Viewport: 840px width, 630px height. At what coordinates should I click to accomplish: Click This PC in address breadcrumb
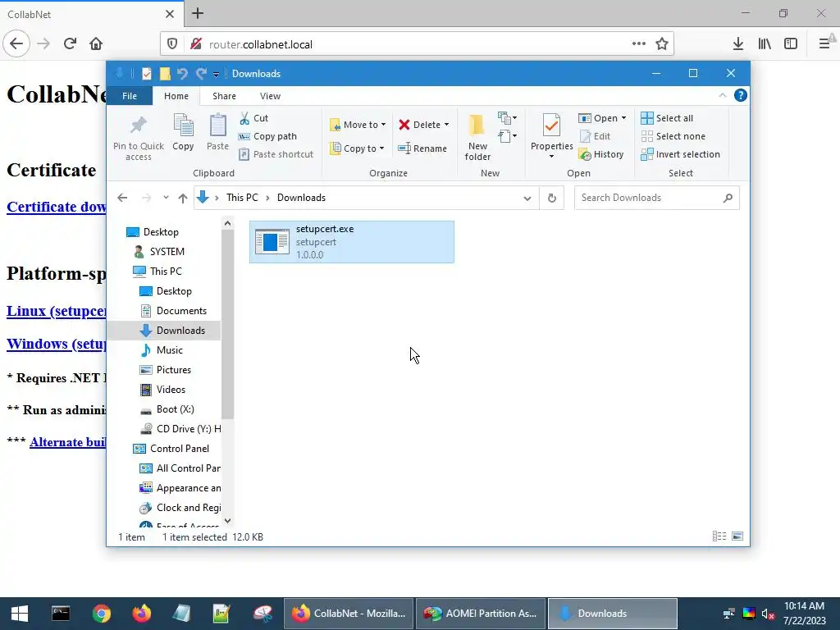[x=242, y=198]
